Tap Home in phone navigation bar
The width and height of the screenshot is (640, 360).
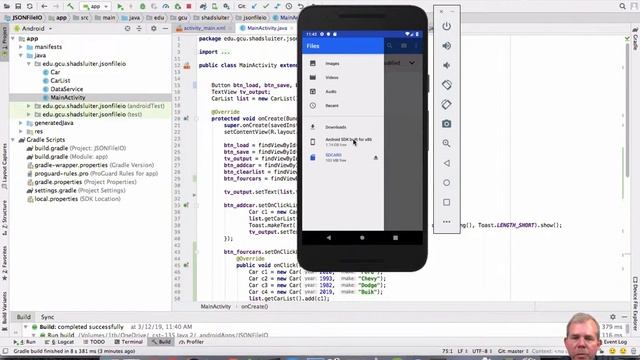(x=362, y=238)
